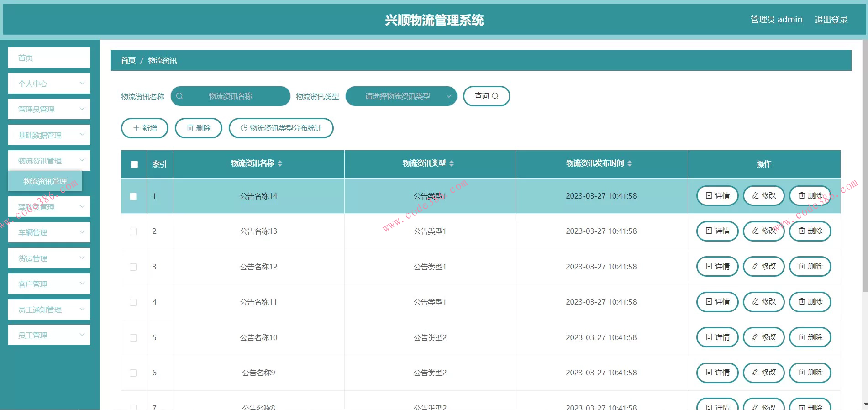
Task: Check the row 1 checkbox for 公告名称14
Action: click(133, 196)
